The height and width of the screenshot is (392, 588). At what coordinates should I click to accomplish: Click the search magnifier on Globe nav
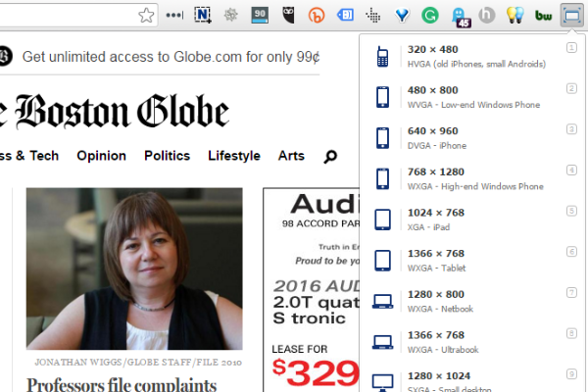[329, 156]
